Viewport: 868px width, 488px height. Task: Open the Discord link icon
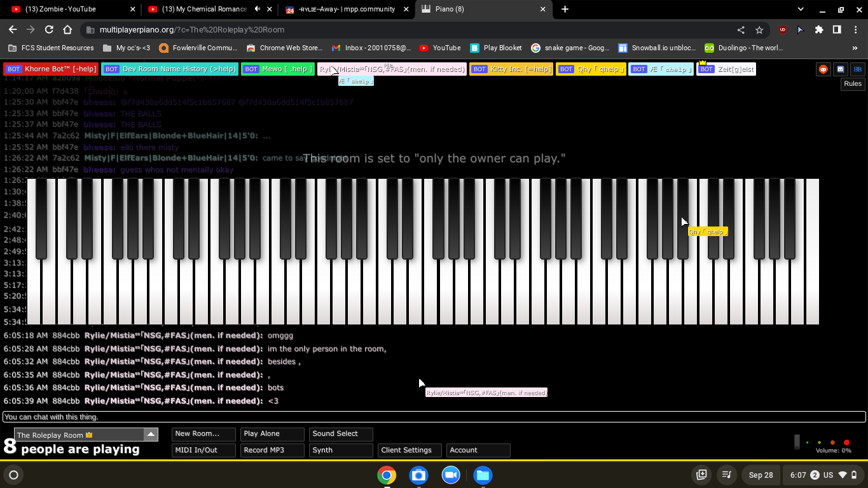pyautogui.click(x=840, y=69)
